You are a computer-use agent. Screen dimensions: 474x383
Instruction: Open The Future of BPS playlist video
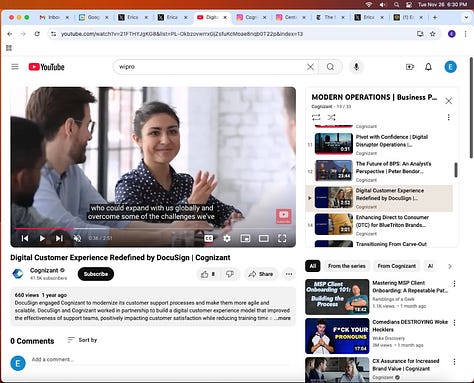(380, 171)
